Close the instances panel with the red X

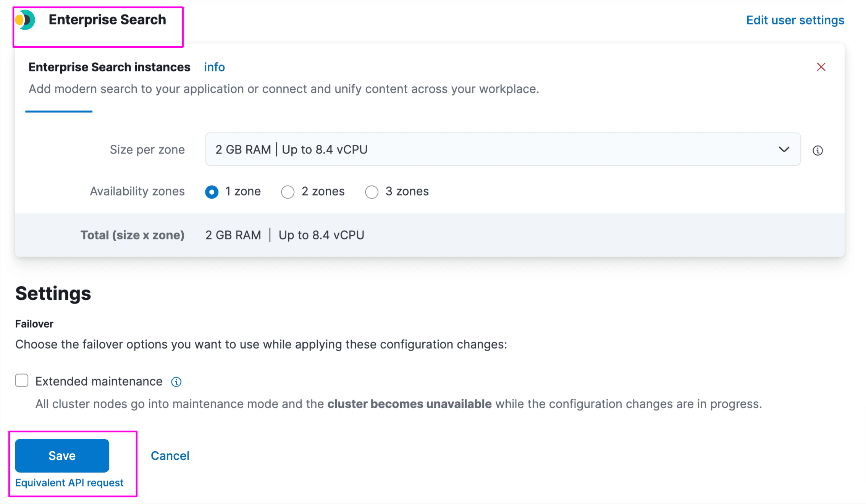coord(821,67)
